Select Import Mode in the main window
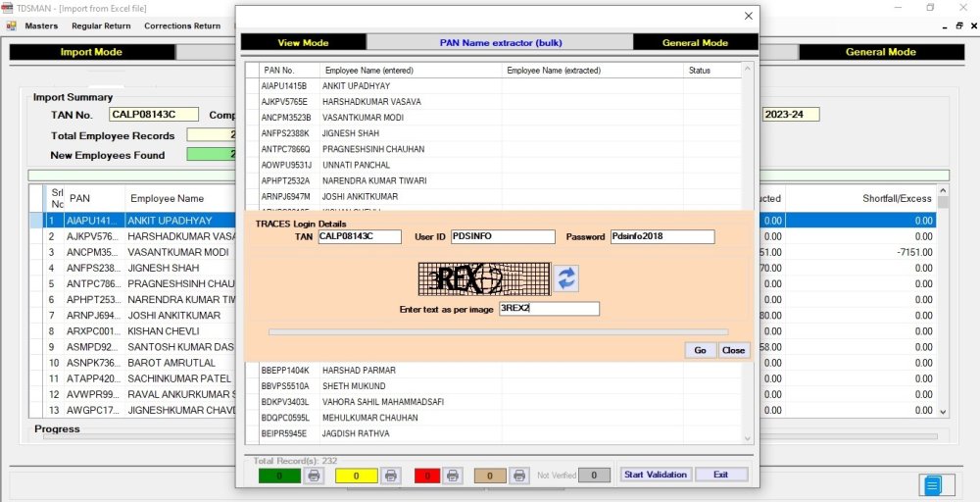 coord(91,52)
